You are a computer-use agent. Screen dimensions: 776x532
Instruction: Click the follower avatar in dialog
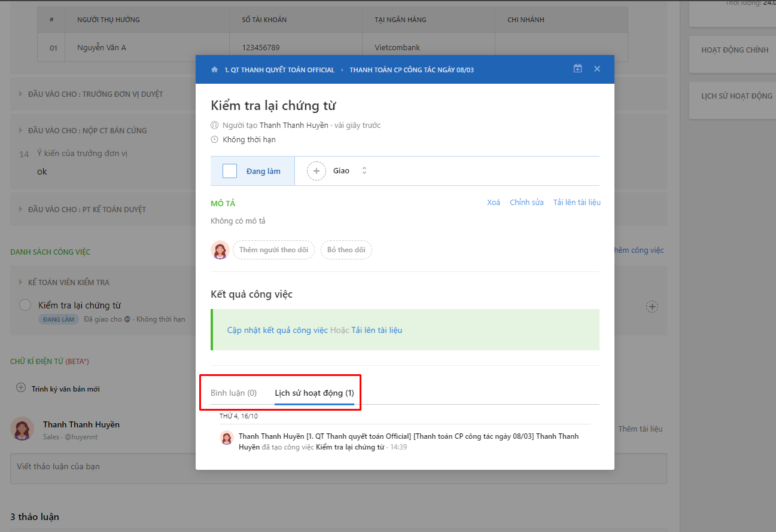point(220,250)
